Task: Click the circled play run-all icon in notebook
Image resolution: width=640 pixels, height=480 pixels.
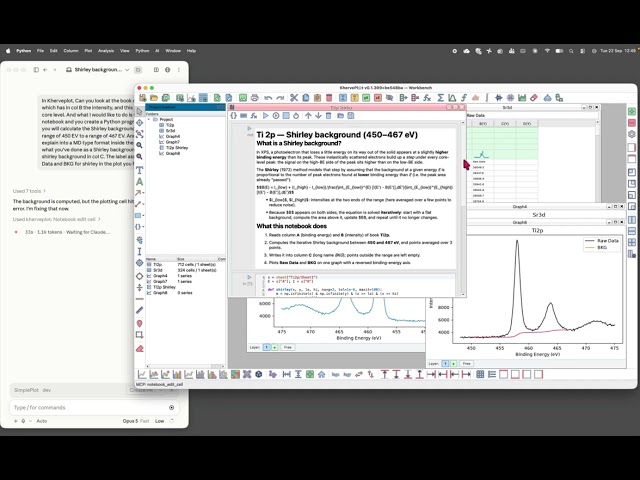Action: click(x=276, y=116)
